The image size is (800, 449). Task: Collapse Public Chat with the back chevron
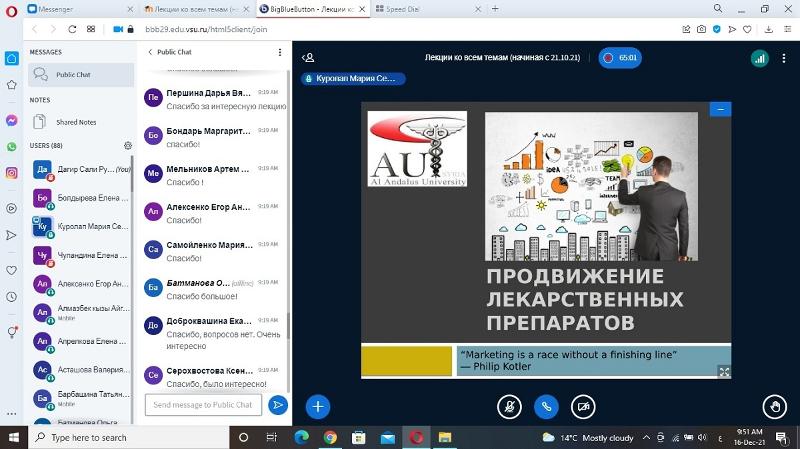click(150, 52)
